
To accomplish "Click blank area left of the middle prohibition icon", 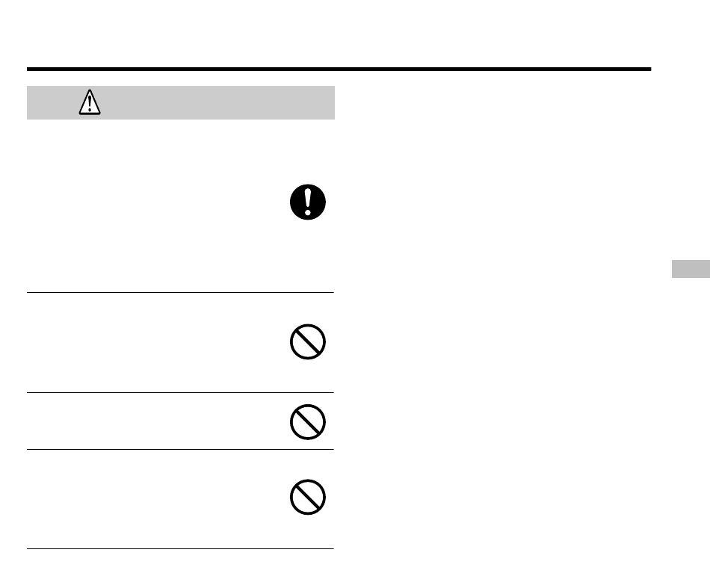I will [x=154, y=421].
